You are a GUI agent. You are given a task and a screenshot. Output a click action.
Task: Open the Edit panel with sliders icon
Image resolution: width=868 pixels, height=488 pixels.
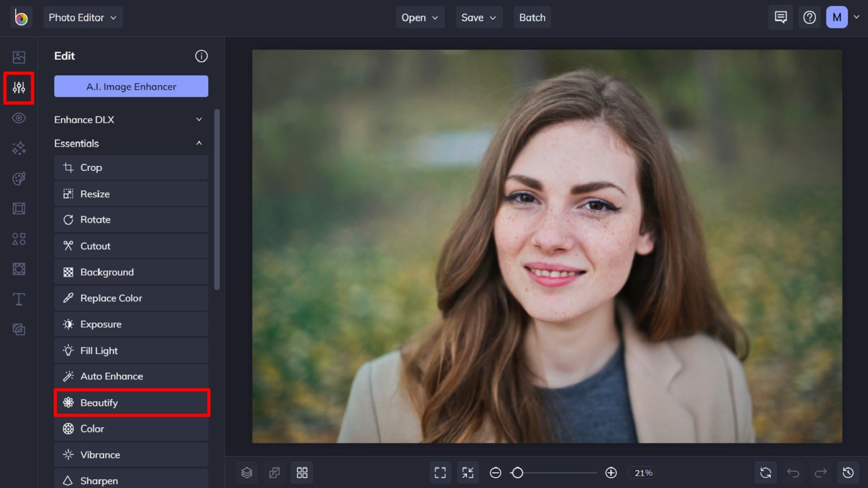(x=18, y=88)
